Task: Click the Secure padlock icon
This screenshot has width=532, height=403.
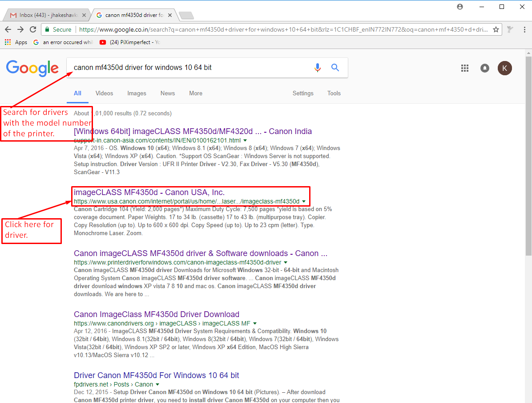Action: (47, 29)
